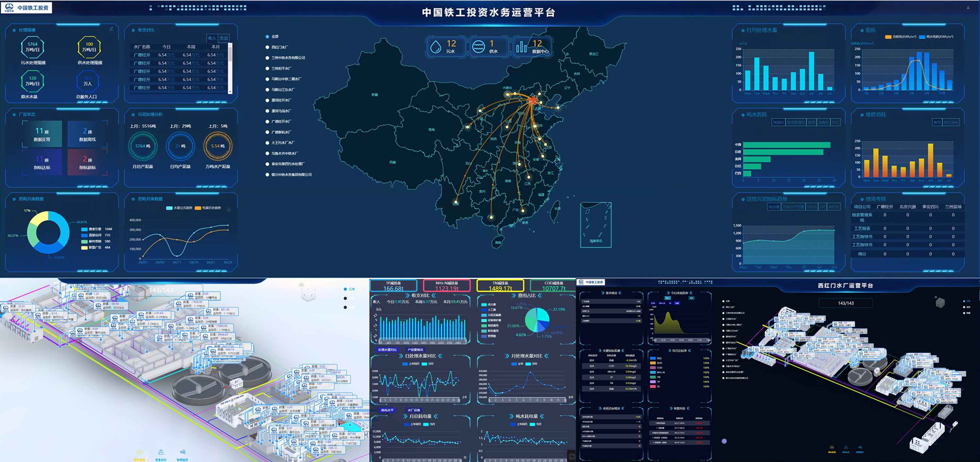Switch to the SVI tab in 活性污泥指标趋势
The image size is (980, 462).
pos(822,207)
